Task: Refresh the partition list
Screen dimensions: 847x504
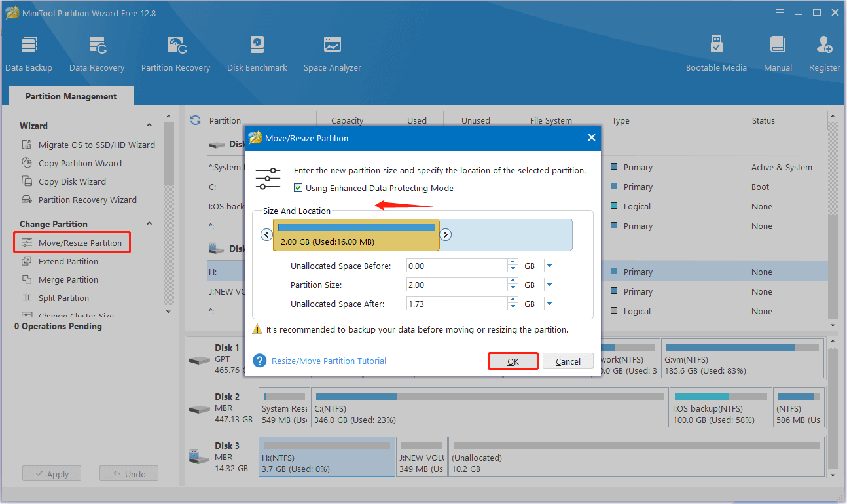Action: [x=195, y=120]
